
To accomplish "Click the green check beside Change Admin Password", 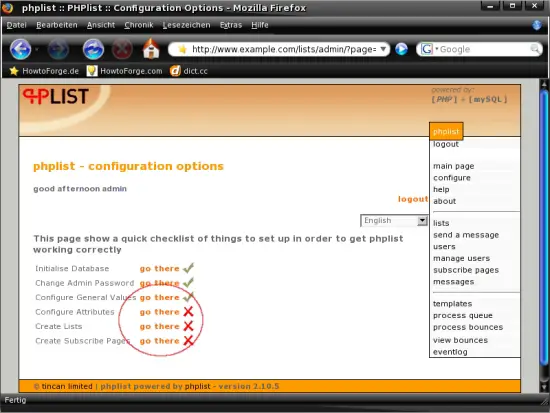I will (x=188, y=282).
